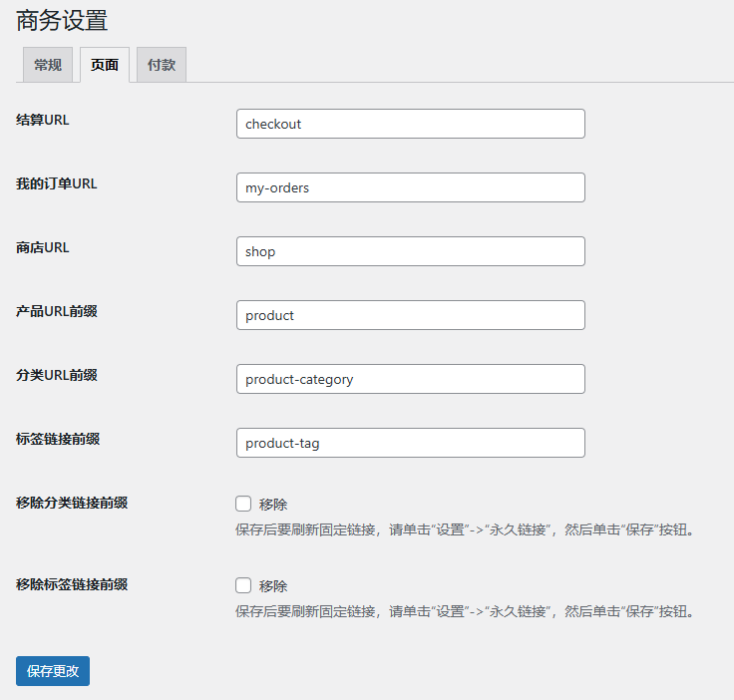Click the 分类URL前缀 label text
The image size is (734, 700).
pyautogui.click(x=57, y=375)
